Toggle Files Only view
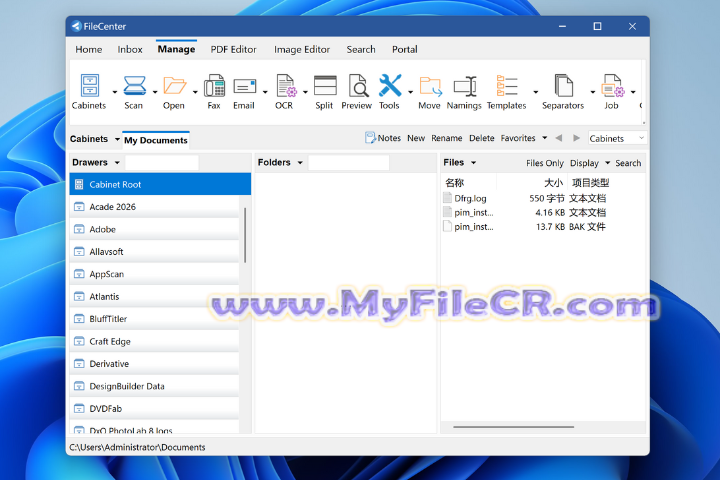 [x=545, y=163]
